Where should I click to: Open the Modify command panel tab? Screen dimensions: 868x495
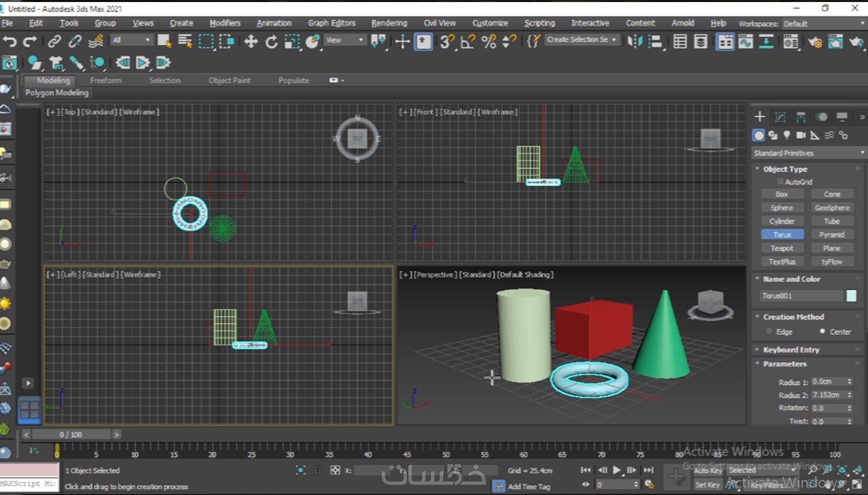[780, 117]
